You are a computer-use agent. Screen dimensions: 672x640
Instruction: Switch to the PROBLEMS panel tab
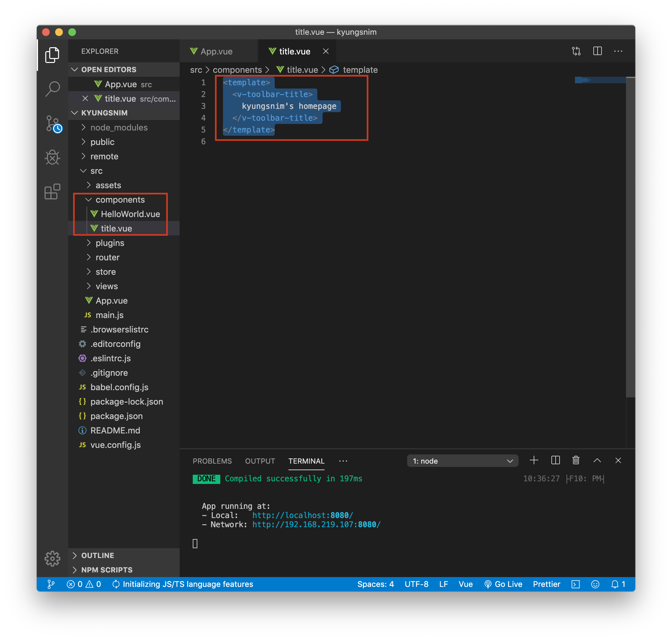[212, 461]
